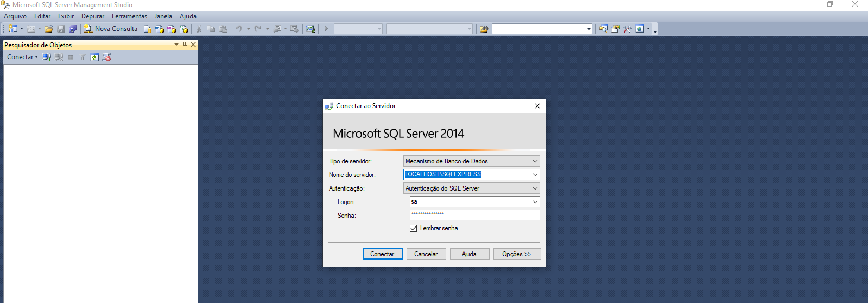Uncheck the Lembrar senha checkbox
868x303 pixels.
click(x=414, y=228)
